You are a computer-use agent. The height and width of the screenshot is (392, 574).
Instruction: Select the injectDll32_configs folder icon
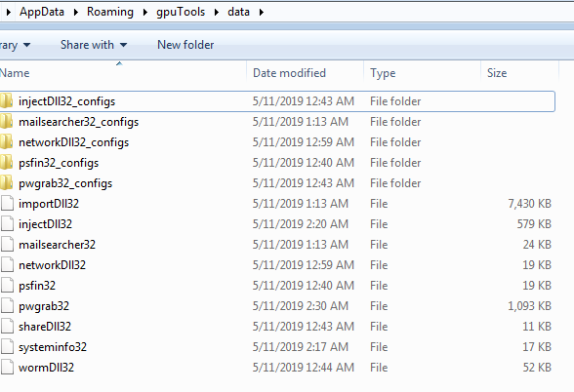coord(6,101)
